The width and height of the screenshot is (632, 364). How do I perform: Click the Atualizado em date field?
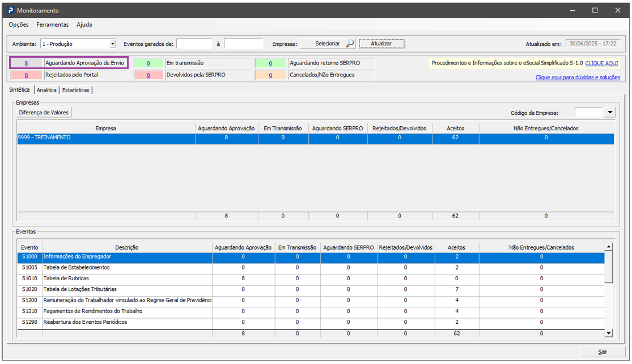pos(593,44)
